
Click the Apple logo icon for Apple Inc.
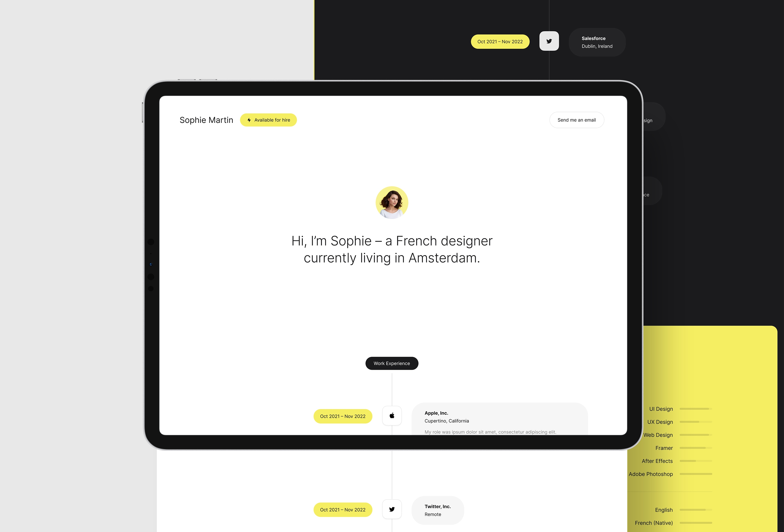[x=392, y=416]
